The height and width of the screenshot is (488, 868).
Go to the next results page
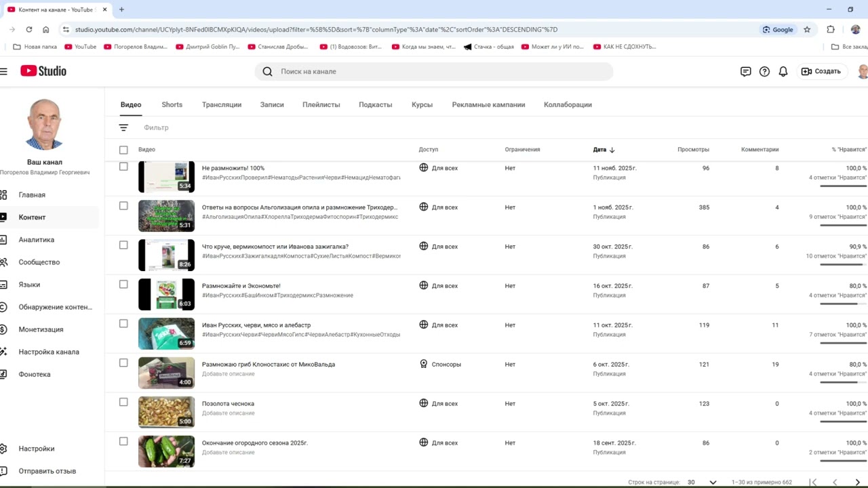[857, 482]
